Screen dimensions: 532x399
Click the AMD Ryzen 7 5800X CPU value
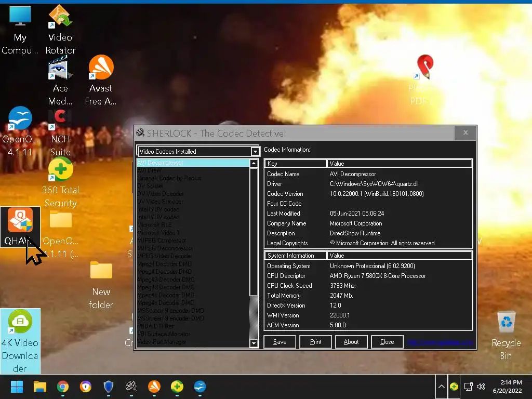click(378, 276)
